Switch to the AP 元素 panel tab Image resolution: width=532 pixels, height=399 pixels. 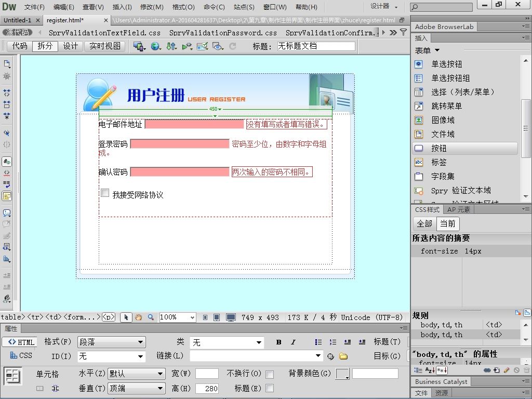458,210
